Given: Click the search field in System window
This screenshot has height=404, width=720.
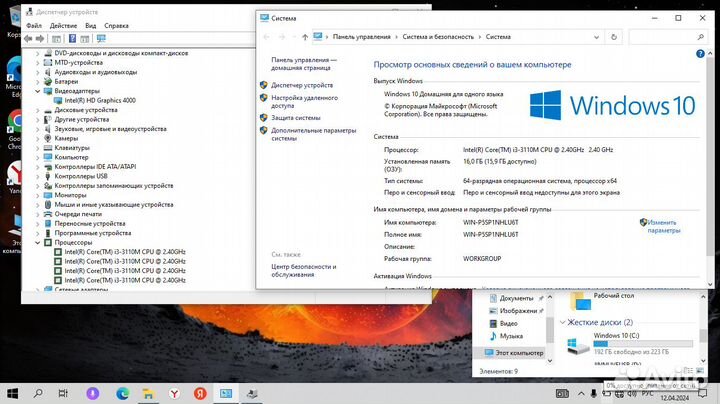Looking at the screenshot, I should point(668,37).
